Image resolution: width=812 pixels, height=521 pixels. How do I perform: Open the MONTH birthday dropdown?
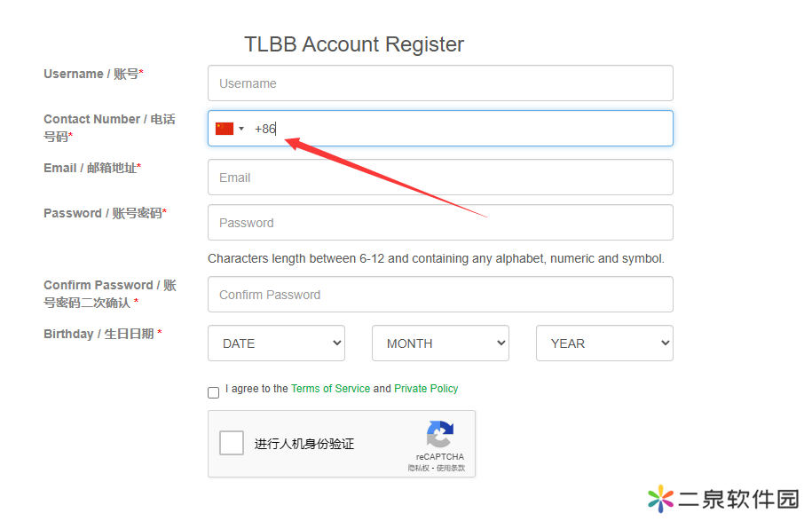pyautogui.click(x=440, y=343)
